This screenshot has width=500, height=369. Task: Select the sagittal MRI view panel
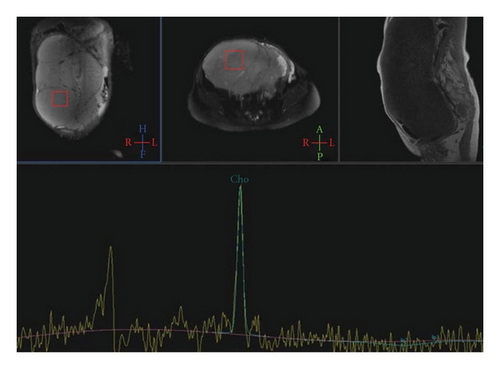[x=411, y=89]
